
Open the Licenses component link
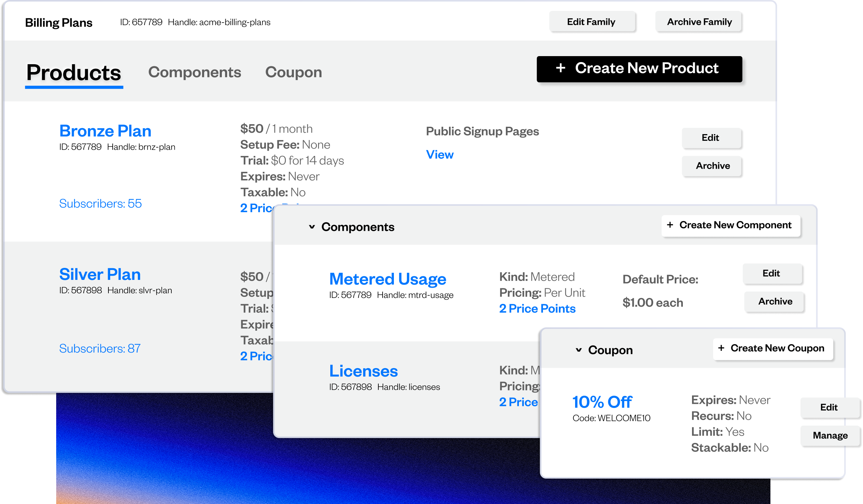(x=363, y=371)
